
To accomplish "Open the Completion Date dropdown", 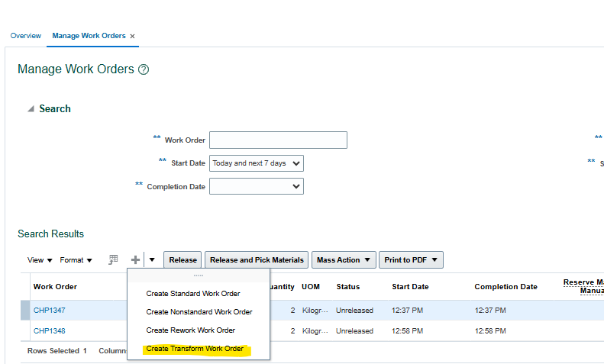I will [x=257, y=186].
